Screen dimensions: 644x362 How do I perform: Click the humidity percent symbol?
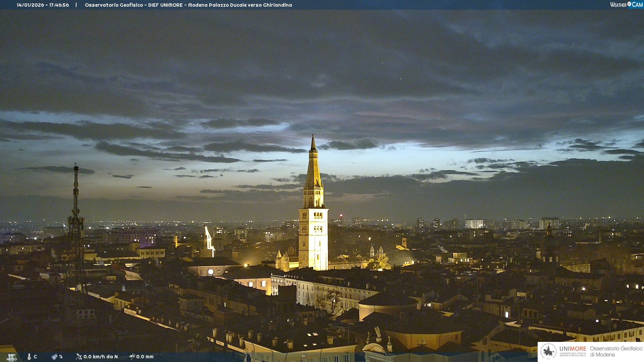61,357
